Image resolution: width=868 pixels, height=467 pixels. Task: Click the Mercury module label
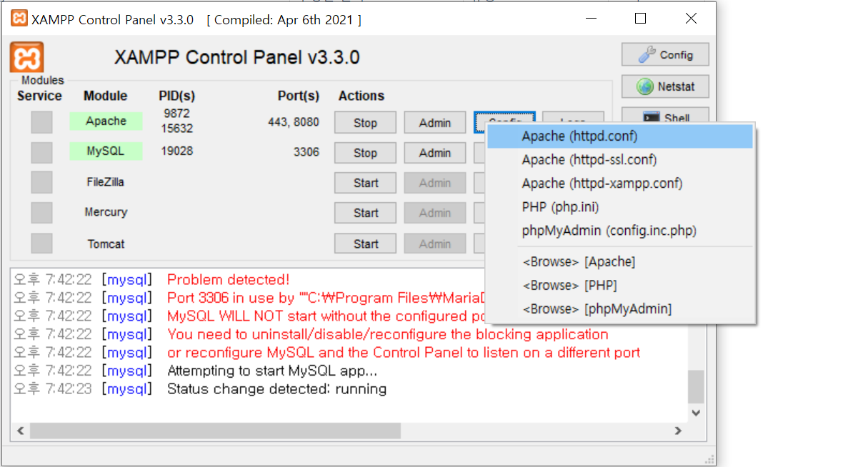tap(106, 211)
